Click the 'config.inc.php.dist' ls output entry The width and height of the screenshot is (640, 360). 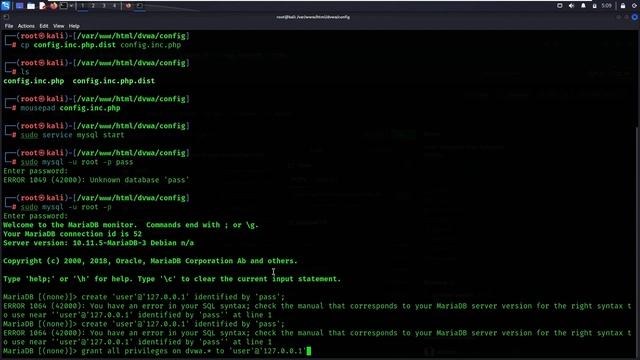coord(113,81)
